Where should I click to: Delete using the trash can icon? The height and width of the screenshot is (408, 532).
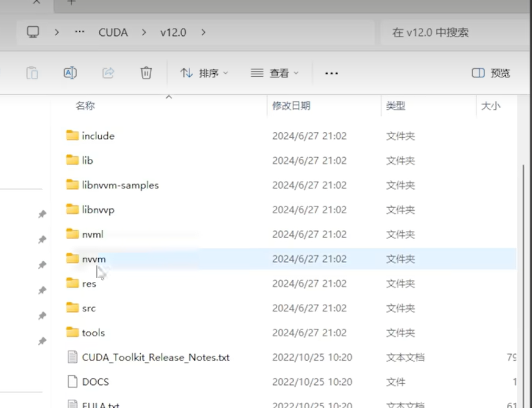click(x=146, y=73)
